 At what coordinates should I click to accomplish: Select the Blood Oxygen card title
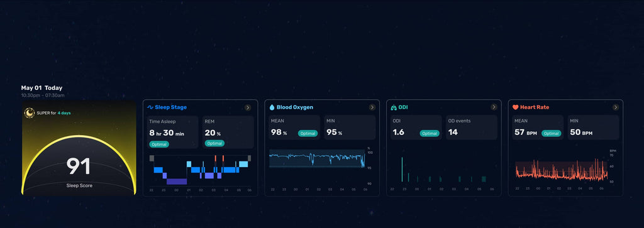[x=294, y=107]
